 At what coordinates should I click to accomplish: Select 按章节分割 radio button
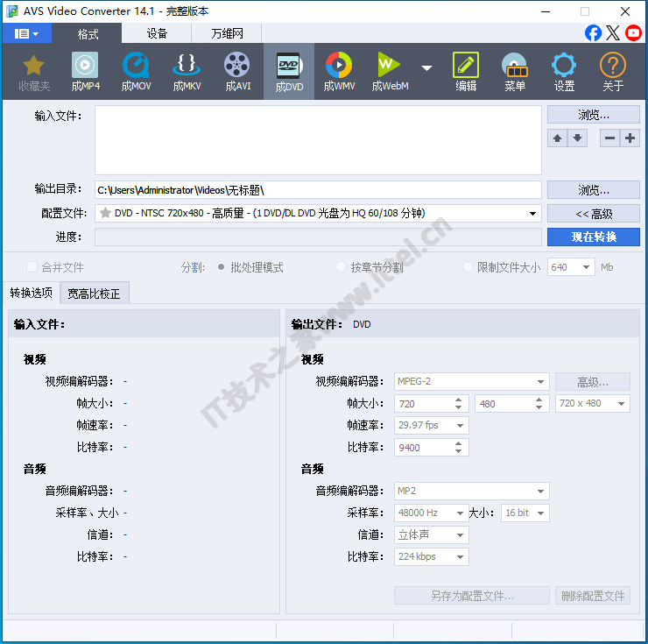coord(341,267)
